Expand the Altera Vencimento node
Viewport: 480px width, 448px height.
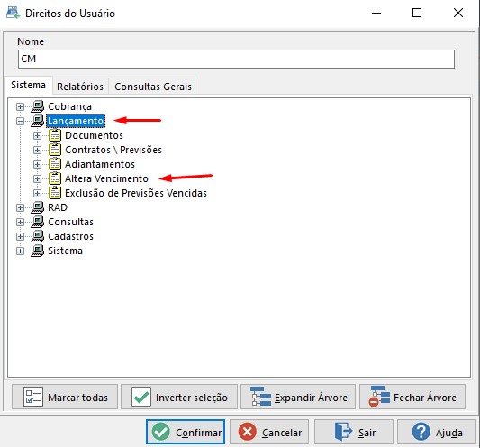pyautogui.click(x=37, y=178)
